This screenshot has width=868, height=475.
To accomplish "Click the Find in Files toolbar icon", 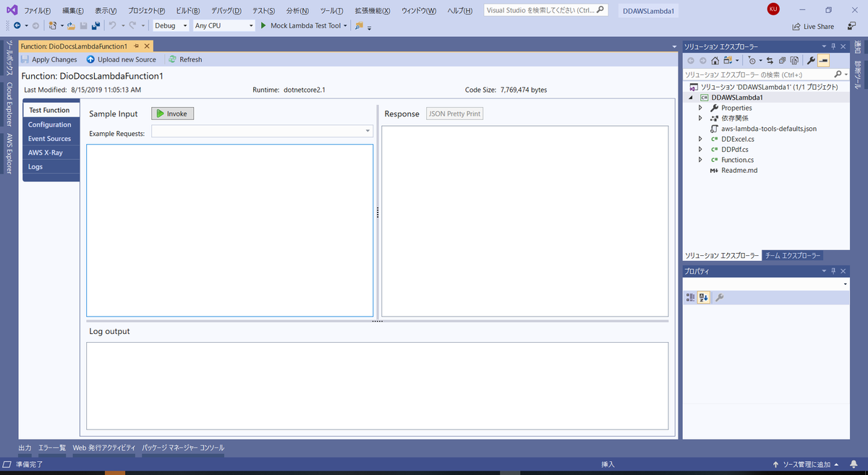I will coord(359,25).
